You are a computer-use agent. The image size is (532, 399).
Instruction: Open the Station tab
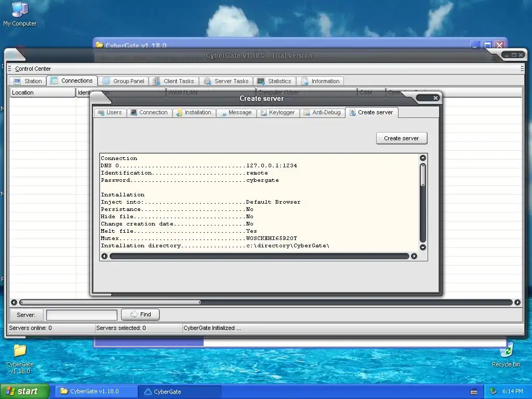(x=28, y=81)
